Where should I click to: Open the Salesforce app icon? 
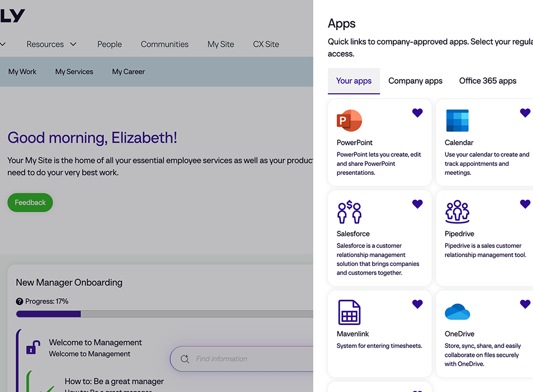pos(349,212)
